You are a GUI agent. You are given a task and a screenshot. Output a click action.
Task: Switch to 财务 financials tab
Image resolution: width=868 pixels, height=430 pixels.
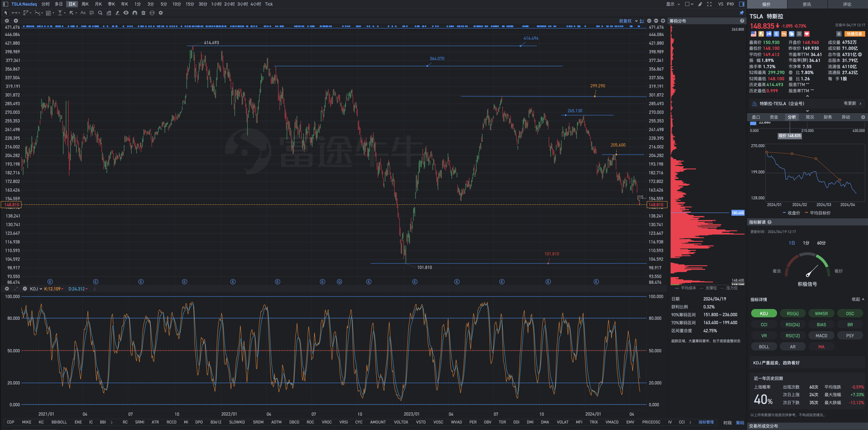click(828, 117)
